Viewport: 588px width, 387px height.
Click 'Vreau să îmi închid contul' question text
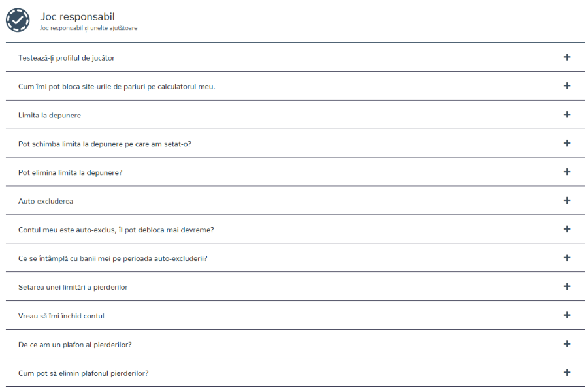(x=61, y=316)
